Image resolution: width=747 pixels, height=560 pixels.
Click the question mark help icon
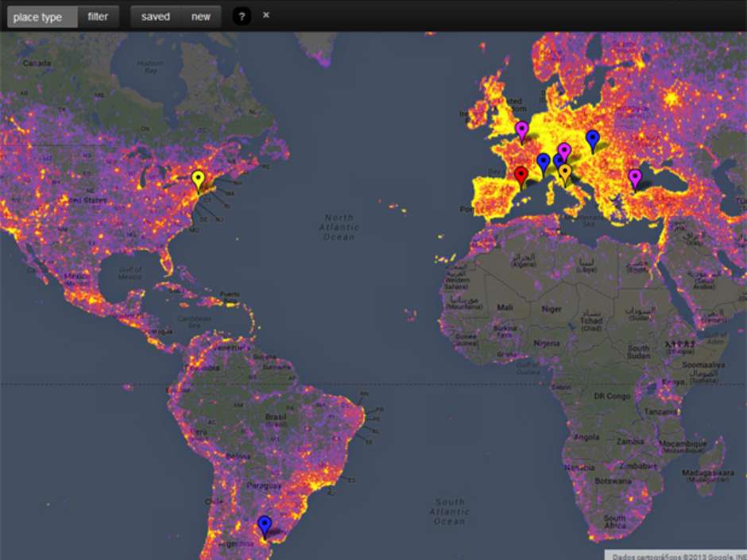click(242, 17)
